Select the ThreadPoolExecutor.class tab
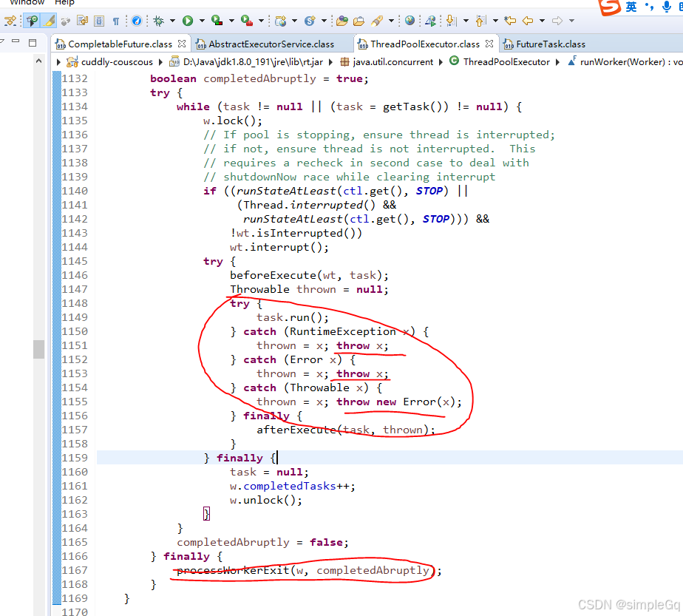Viewport: 683px width, 616px height. pyautogui.click(x=425, y=44)
